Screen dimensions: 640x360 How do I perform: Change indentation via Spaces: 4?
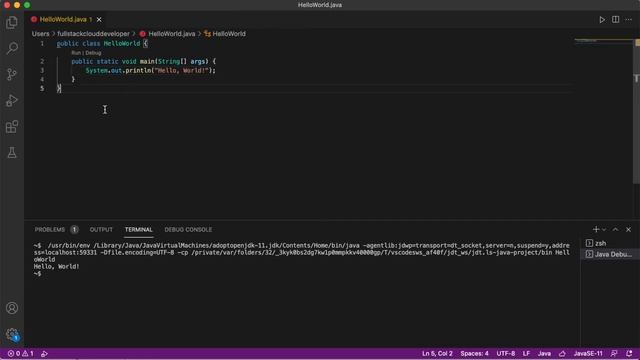[474, 353]
